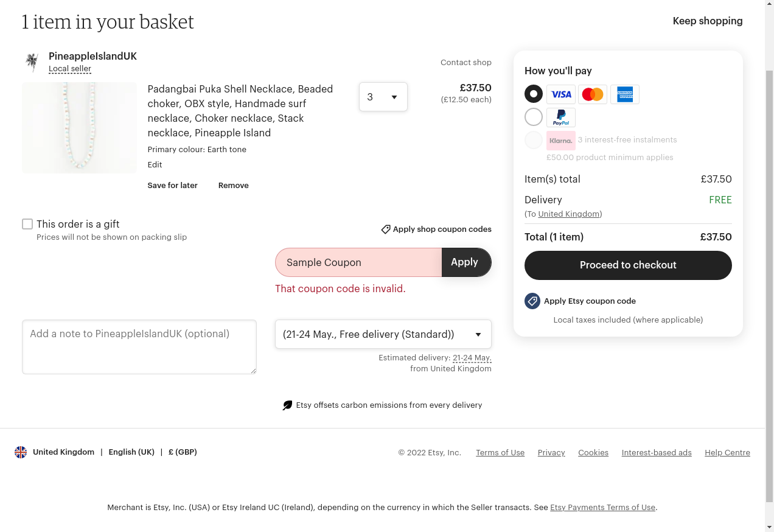
Task: Click 'Local taxes included' text
Action: [628, 320]
